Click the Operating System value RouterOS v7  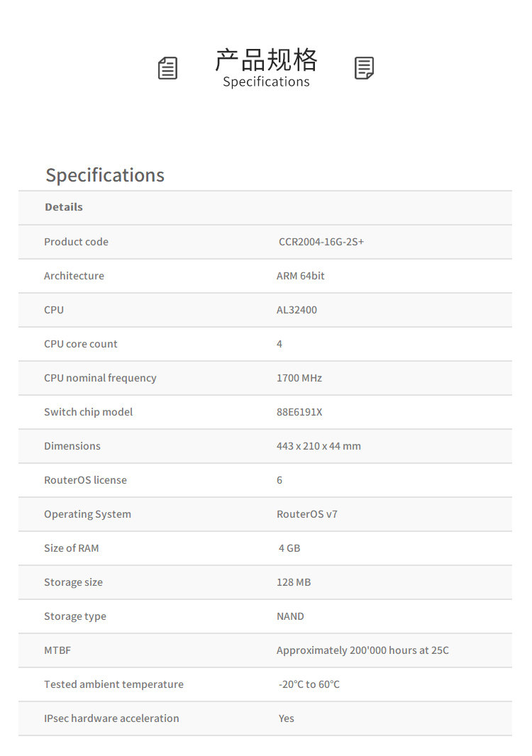(x=307, y=514)
